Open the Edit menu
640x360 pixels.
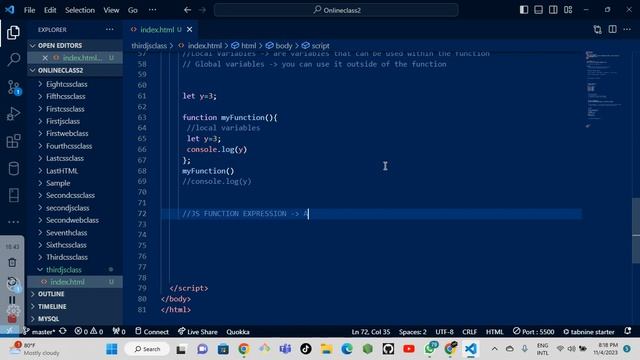(x=50, y=10)
